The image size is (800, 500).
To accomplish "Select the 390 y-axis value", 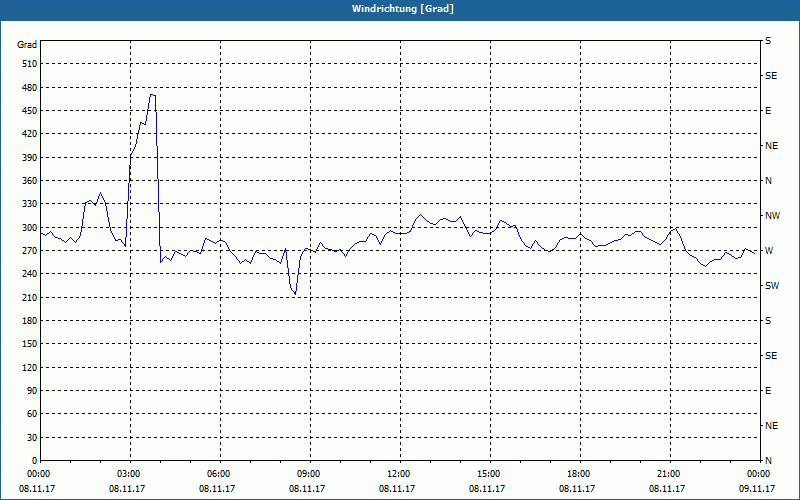I will pos(30,157).
